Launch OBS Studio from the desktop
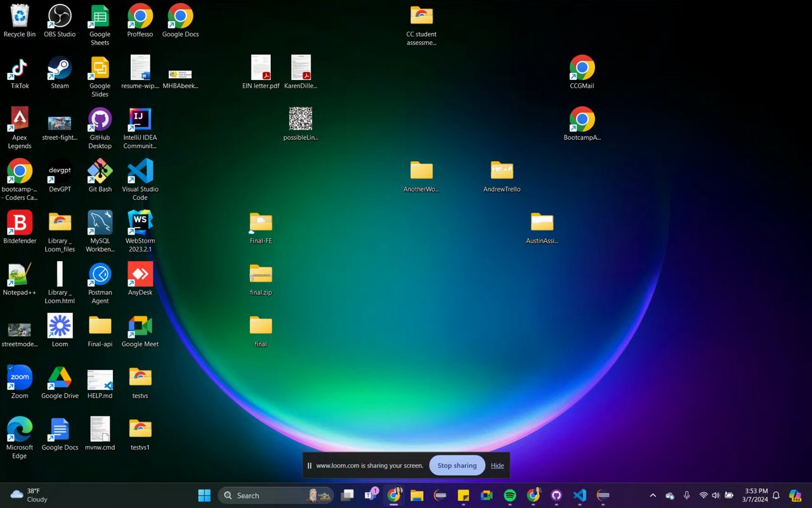The width and height of the screenshot is (812, 508). point(60,21)
